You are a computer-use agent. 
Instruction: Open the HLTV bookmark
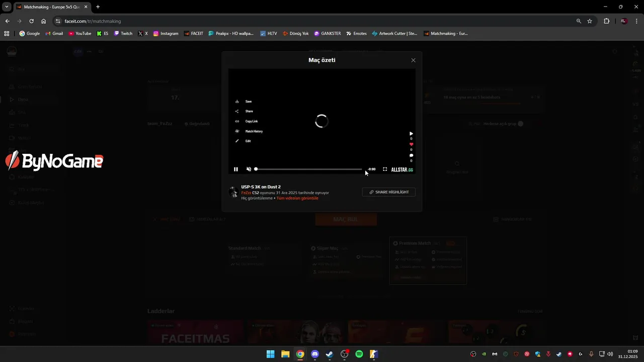tap(269, 34)
